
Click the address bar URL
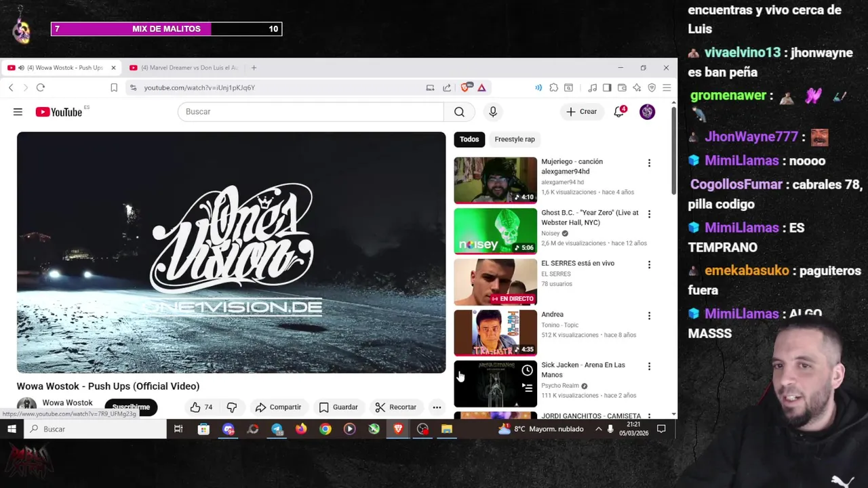point(199,87)
